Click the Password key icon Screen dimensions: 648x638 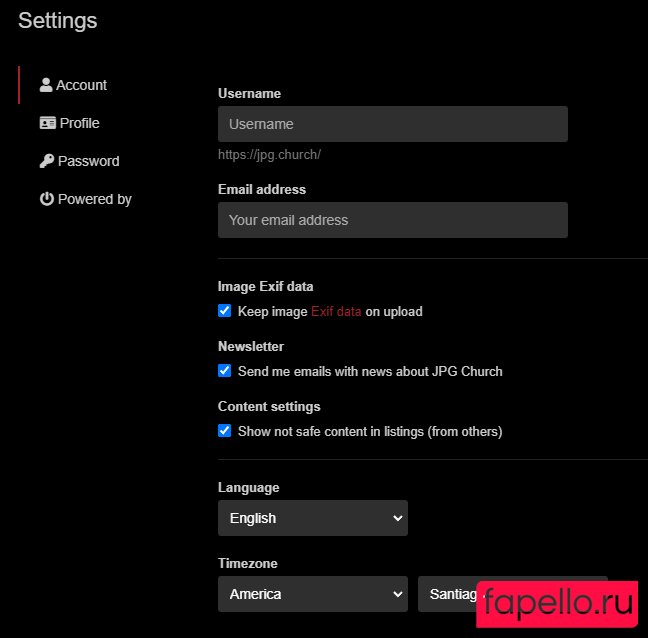click(46, 161)
